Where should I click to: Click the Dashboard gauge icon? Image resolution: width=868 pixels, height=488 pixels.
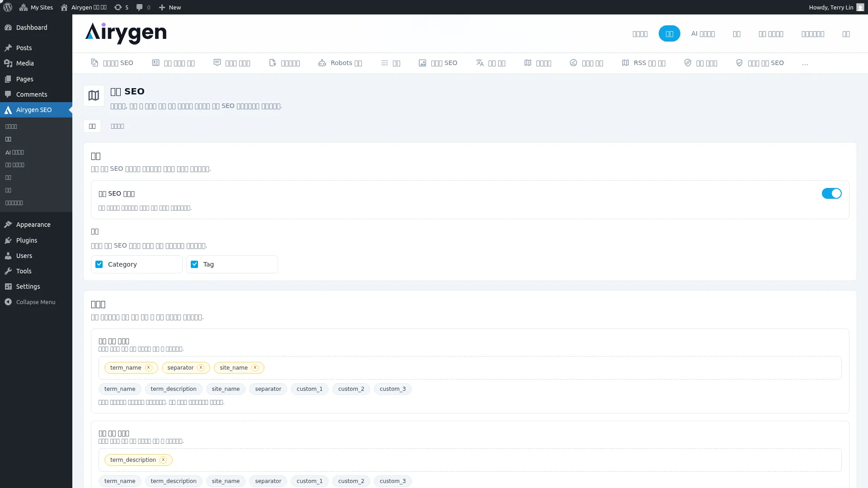click(8, 28)
